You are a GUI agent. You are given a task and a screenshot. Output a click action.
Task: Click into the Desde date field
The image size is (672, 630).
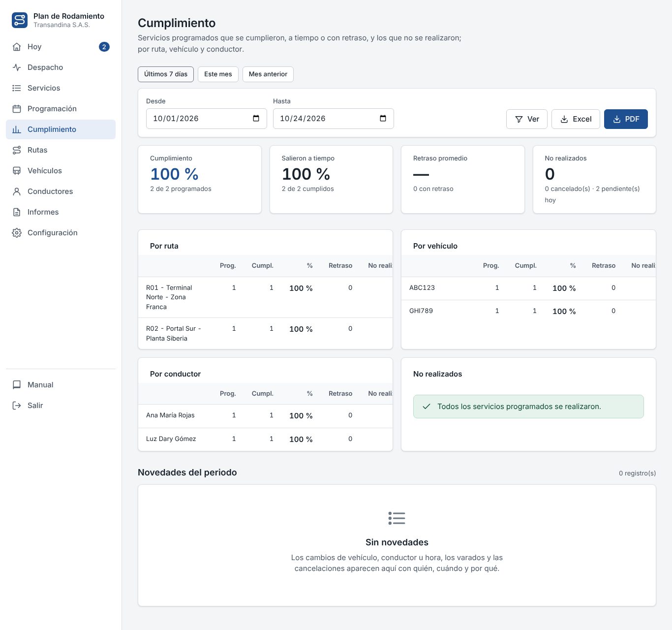207,119
